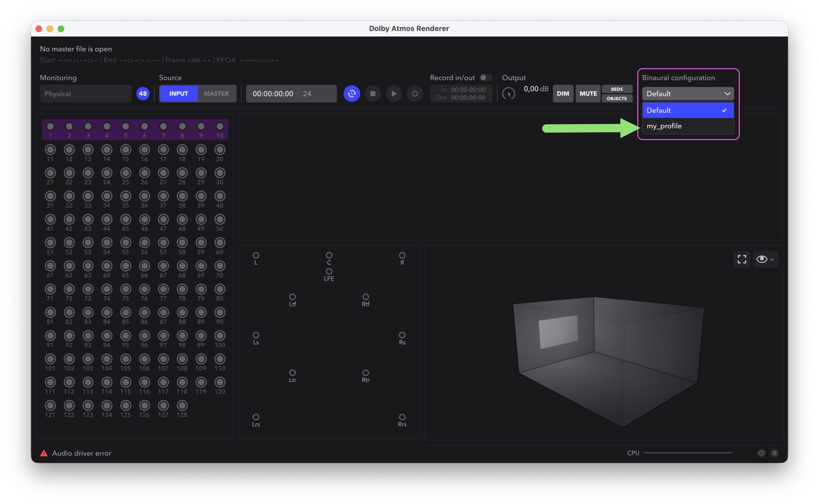Toggle the DIM output button
Screen dimensions: 819x504
[x=562, y=94]
